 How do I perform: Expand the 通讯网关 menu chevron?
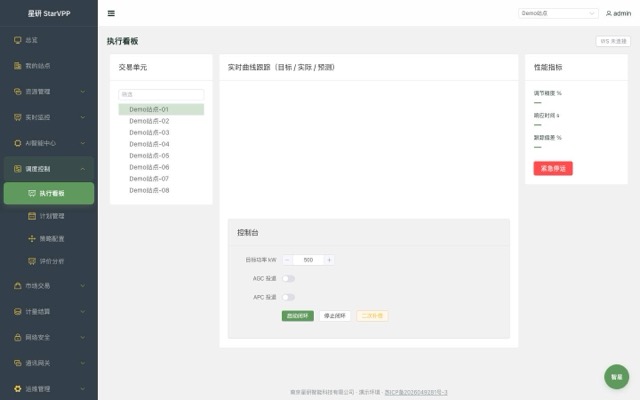tap(83, 363)
